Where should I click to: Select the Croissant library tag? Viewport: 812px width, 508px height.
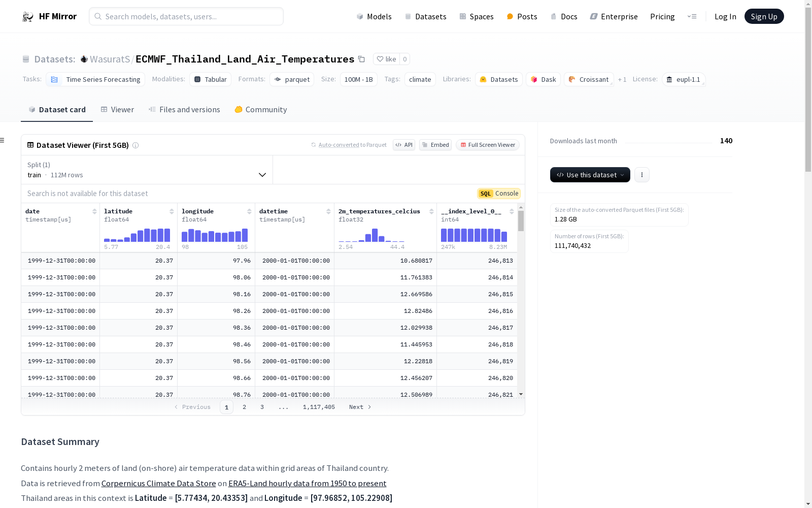point(589,79)
